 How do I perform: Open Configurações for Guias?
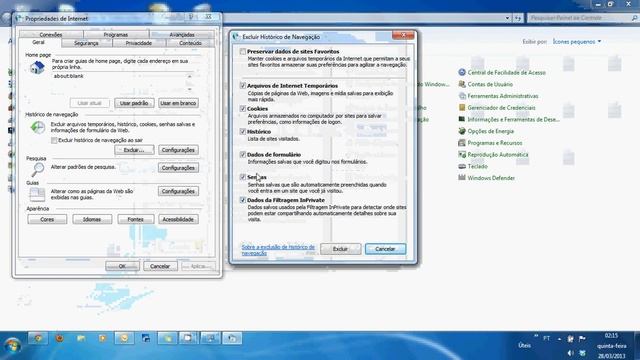click(178, 191)
